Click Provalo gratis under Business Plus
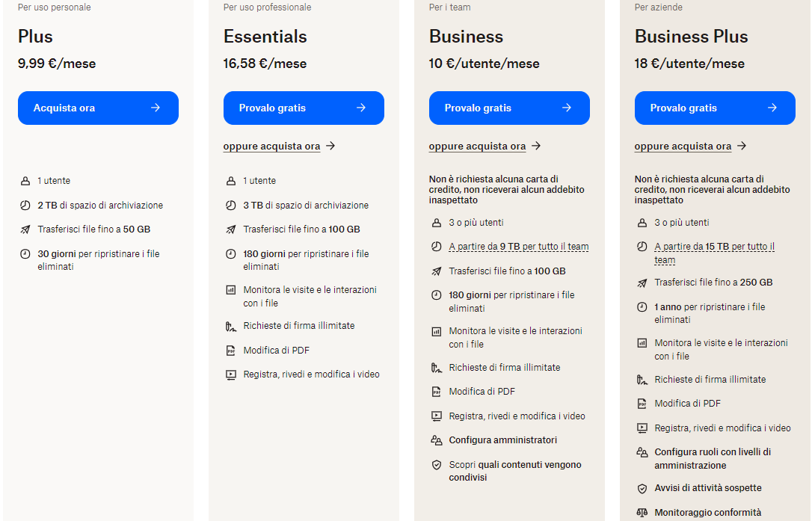 tap(715, 108)
